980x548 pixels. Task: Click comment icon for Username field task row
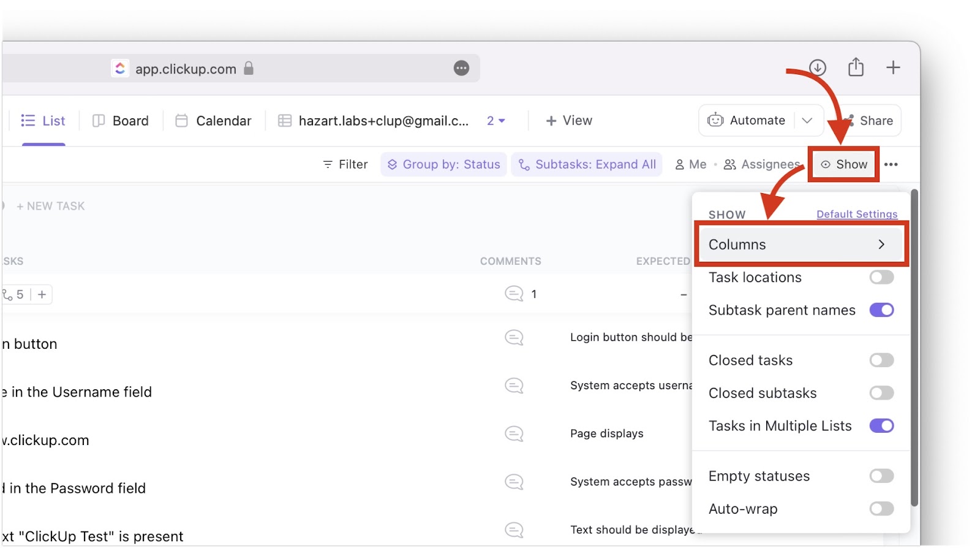pyautogui.click(x=514, y=386)
